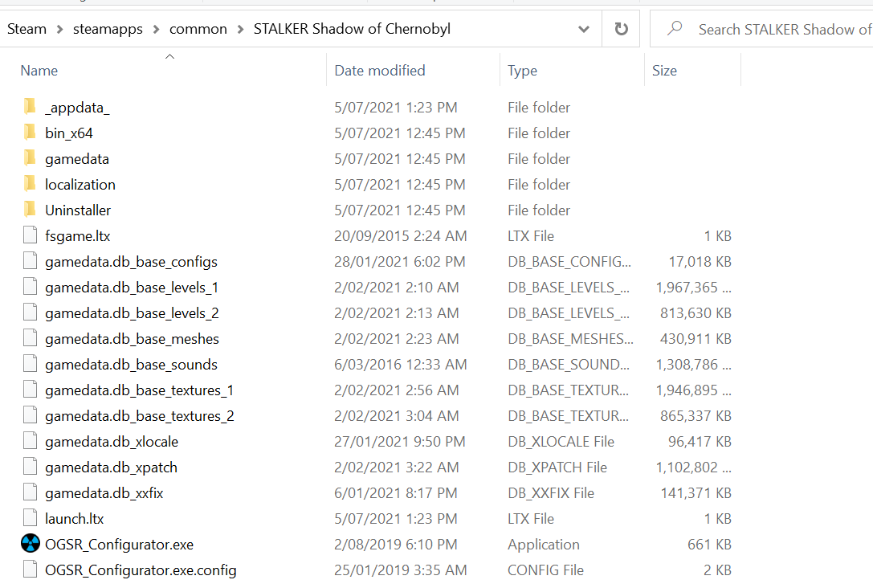The width and height of the screenshot is (873, 588).
Task: Click the 17,018 KB size cell
Action: tap(700, 262)
